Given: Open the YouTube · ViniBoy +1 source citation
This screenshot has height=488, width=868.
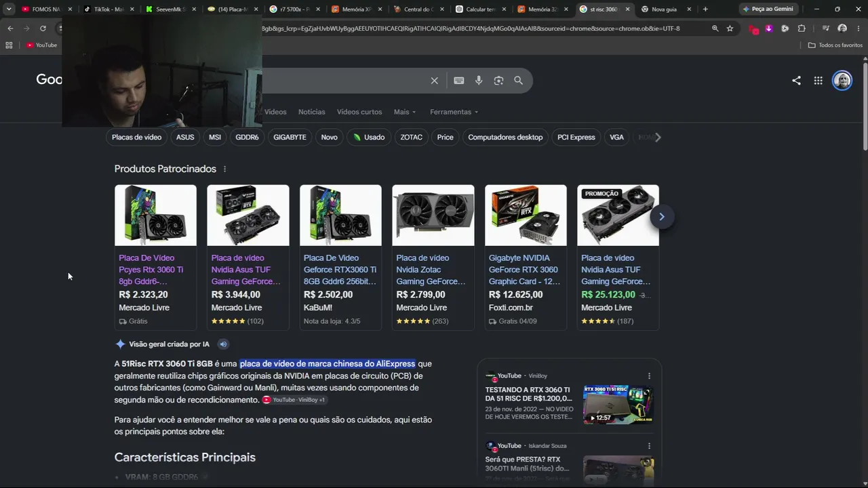Looking at the screenshot, I should pyautogui.click(x=295, y=400).
